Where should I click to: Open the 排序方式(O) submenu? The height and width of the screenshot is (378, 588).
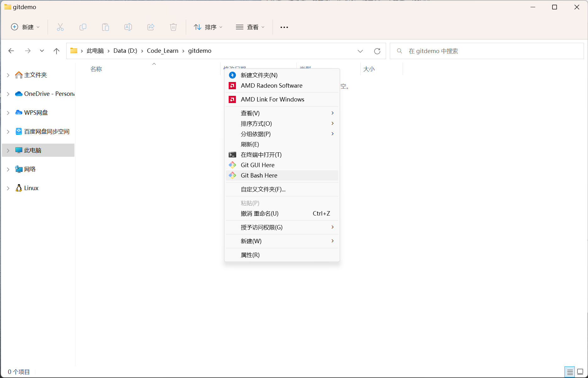(x=282, y=123)
